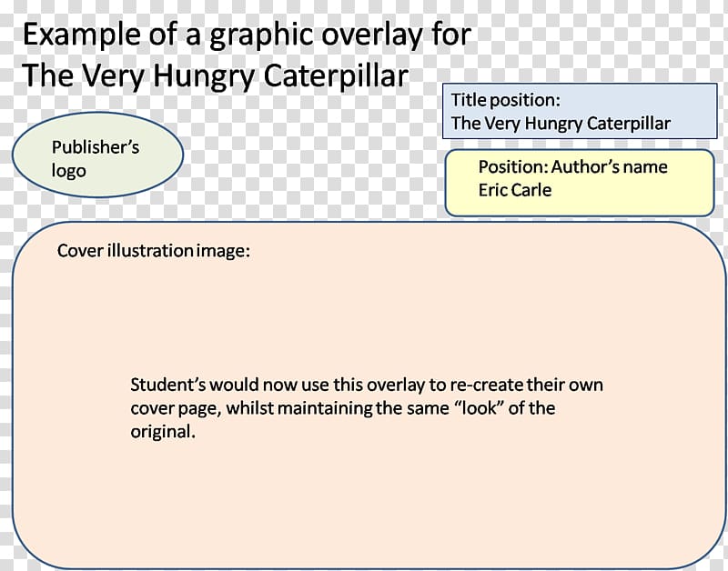Click the green Publisher's logo ellipse
The image size is (728, 571).
[x=97, y=155]
